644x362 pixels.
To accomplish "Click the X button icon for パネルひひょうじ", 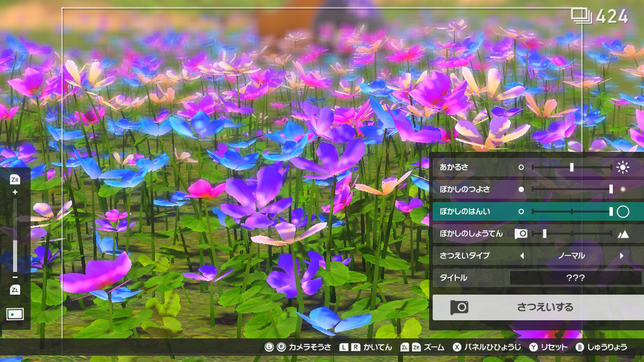I will point(457,347).
